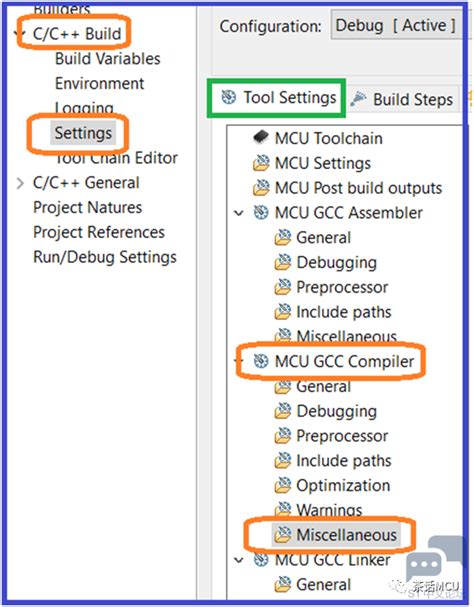The width and height of the screenshot is (474, 607).
Task: Click the MCU Post build outputs icon
Action: tap(261, 188)
